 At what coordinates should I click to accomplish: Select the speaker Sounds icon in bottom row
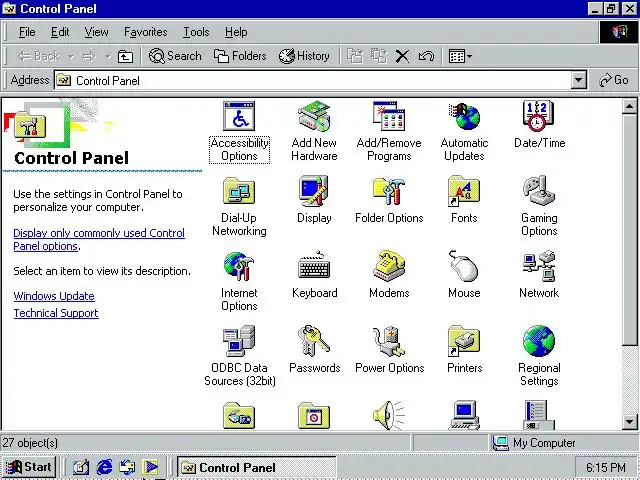[389, 415]
